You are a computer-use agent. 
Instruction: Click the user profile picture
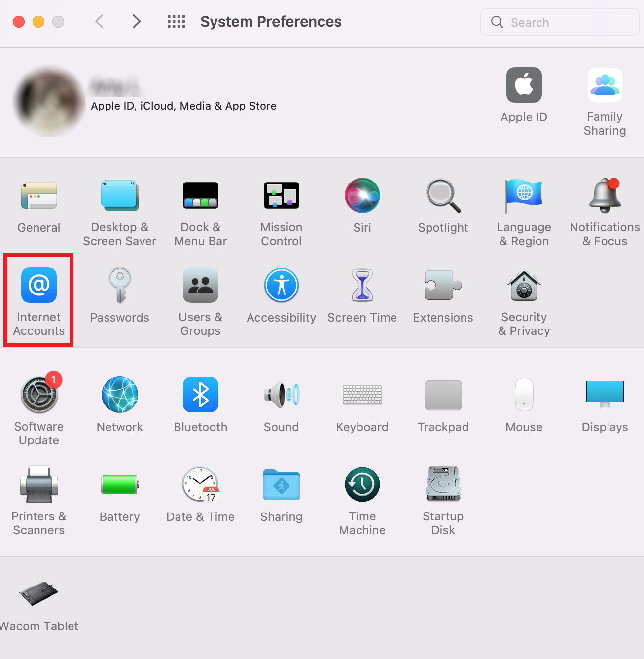(x=49, y=102)
